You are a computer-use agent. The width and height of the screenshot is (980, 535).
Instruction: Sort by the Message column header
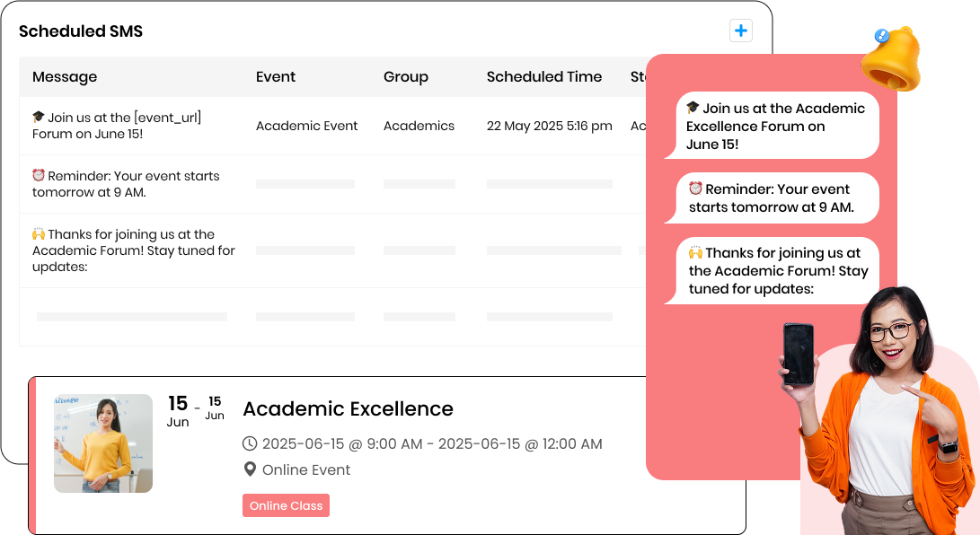click(x=64, y=76)
